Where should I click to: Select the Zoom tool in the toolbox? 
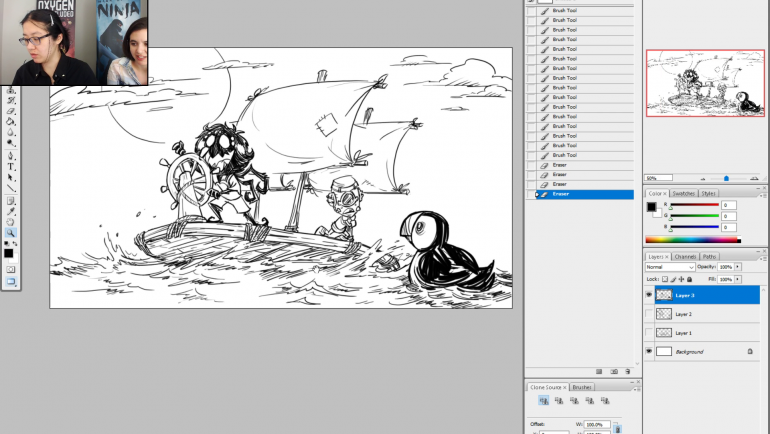[12, 232]
